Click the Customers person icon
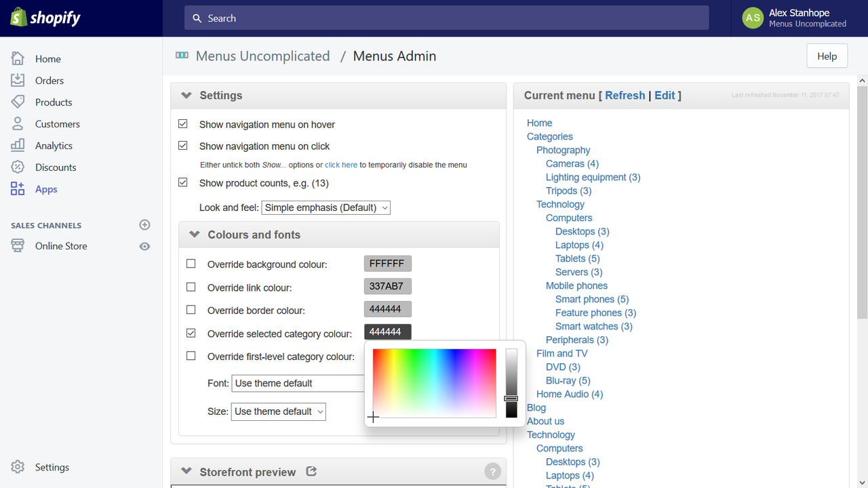 coord(18,123)
